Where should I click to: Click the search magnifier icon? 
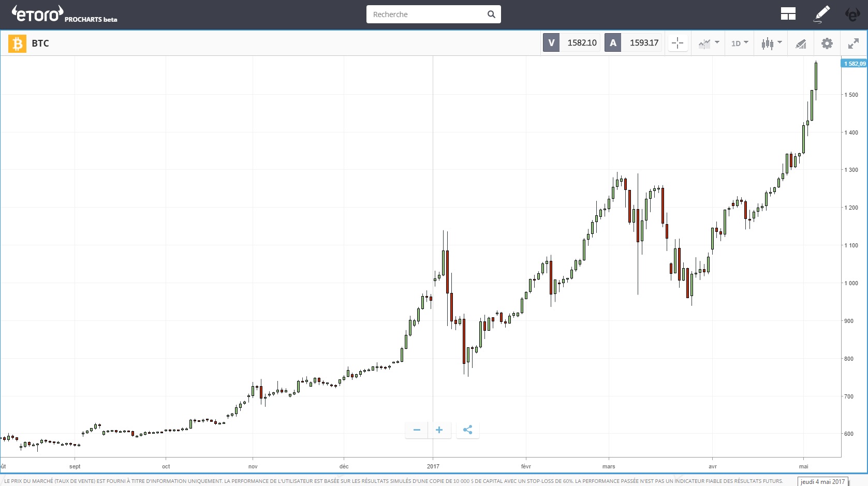click(491, 14)
